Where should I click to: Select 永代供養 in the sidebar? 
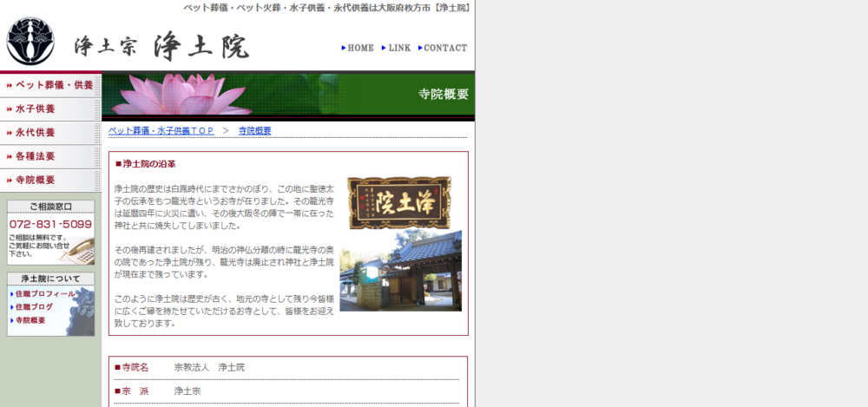click(50, 133)
